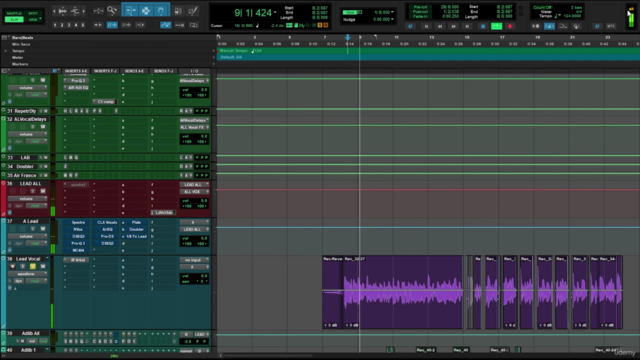Viewport: 640px width, 360px height.
Task: Solo the LEAD ALL track
Action: click(x=33, y=191)
